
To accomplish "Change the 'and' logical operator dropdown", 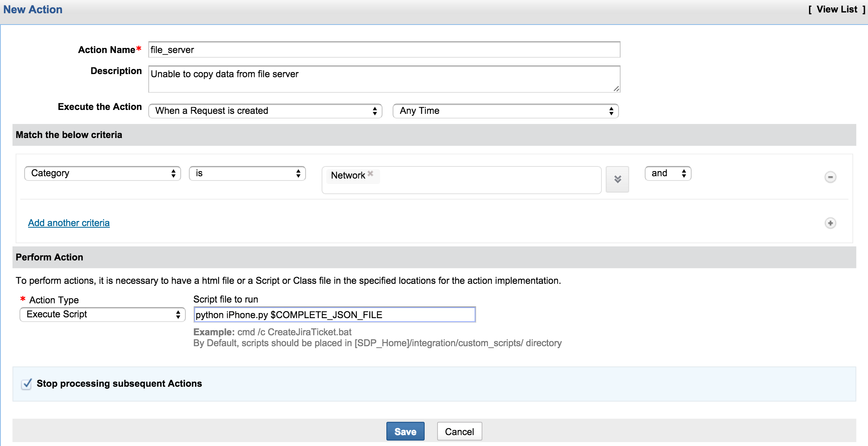I will point(668,173).
